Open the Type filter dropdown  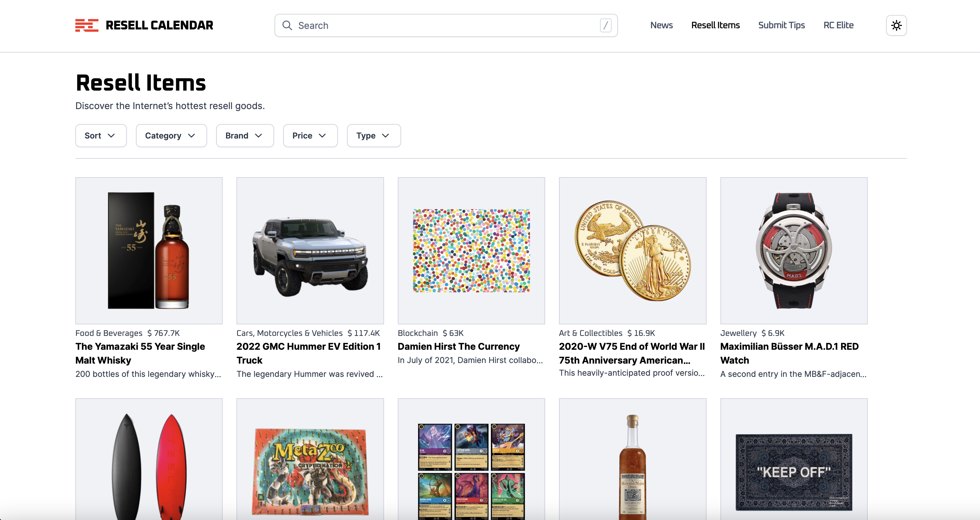tap(374, 136)
